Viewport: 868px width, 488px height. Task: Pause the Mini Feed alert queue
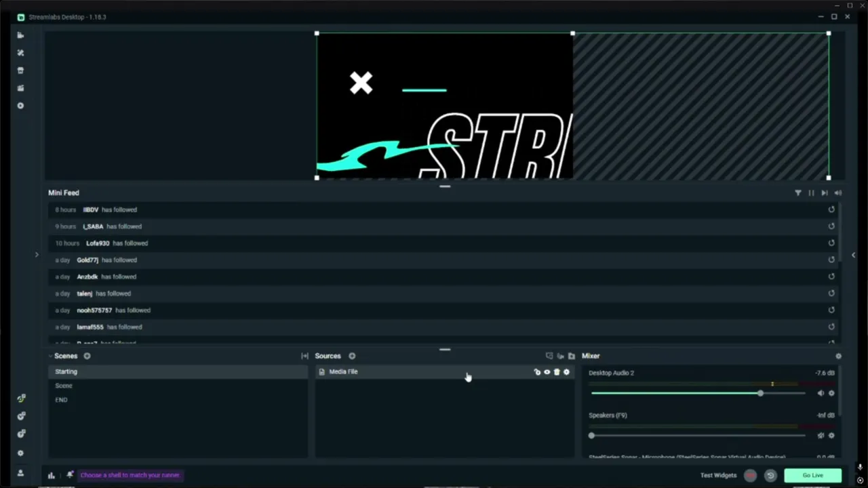(811, 193)
